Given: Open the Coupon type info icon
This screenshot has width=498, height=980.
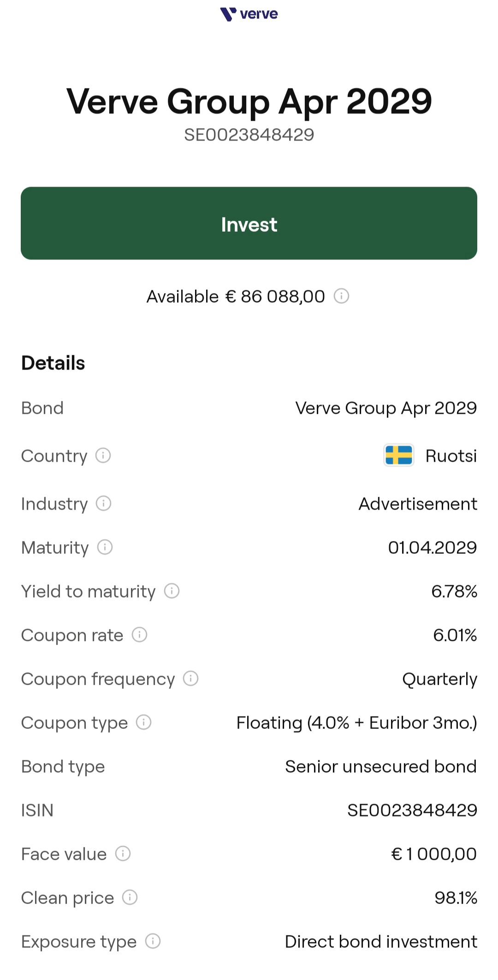Looking at the screenshot, I should 143,722.
